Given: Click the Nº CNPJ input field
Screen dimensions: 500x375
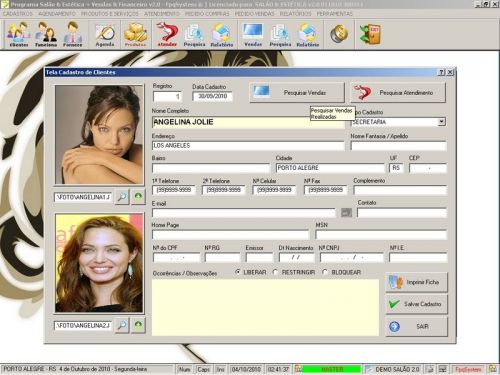Looking at the screenshot, I should point(352,257).
